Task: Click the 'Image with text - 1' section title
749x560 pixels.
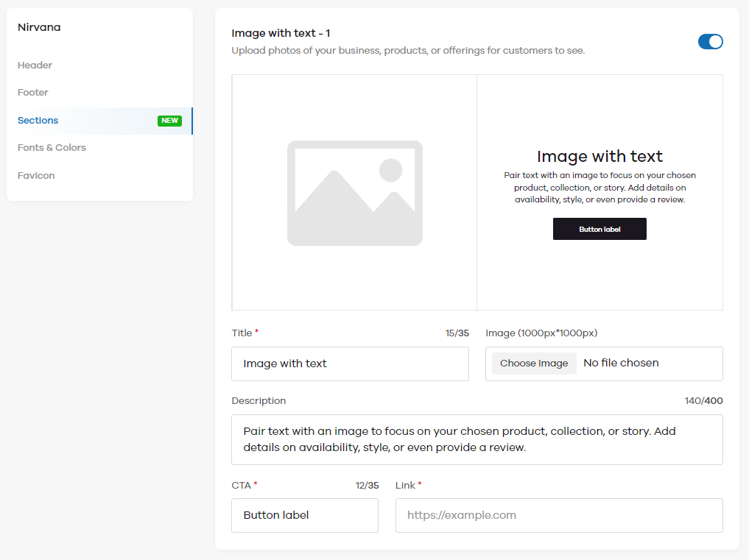Action: [x=281, y=33]
